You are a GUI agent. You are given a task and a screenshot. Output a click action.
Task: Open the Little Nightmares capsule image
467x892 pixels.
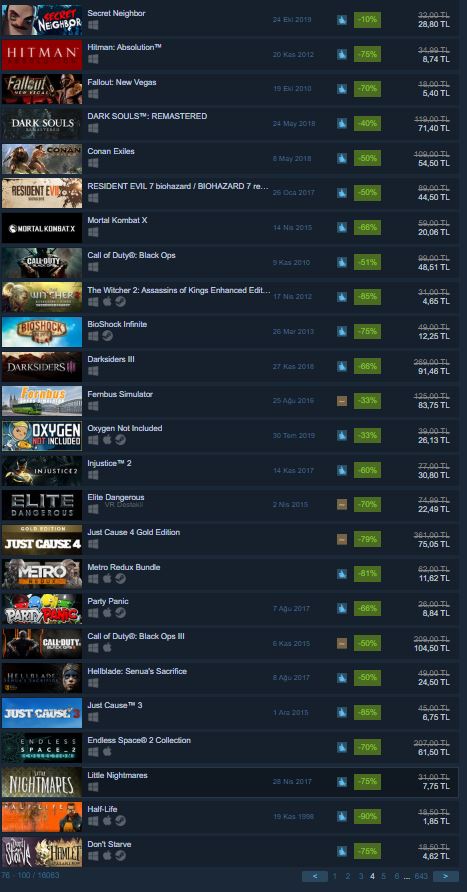coord(42,782)
